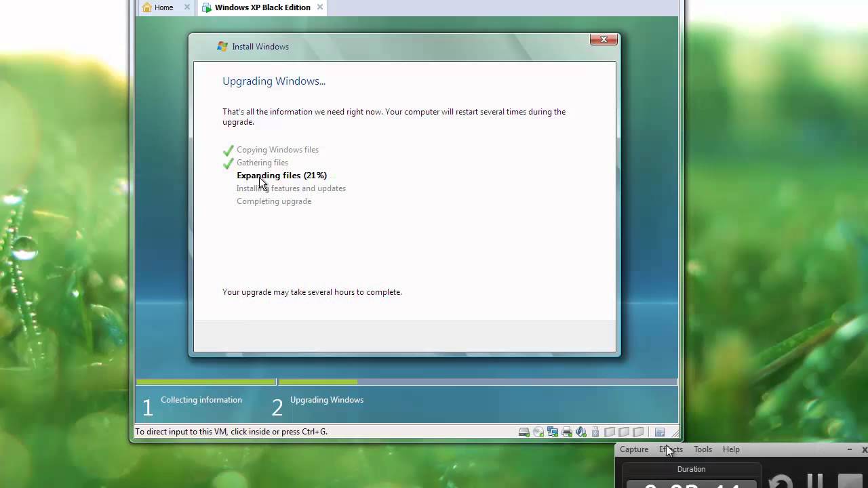Click the Windows flag icon in Install Windows title

tap(222, 46)
